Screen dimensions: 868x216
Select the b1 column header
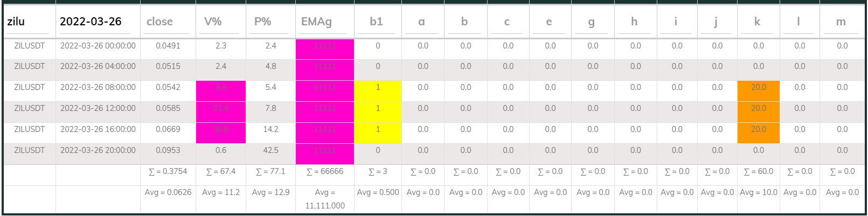376,22
